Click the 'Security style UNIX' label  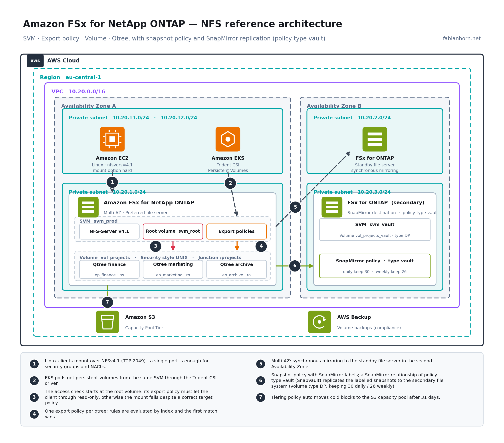click(164, 257)
